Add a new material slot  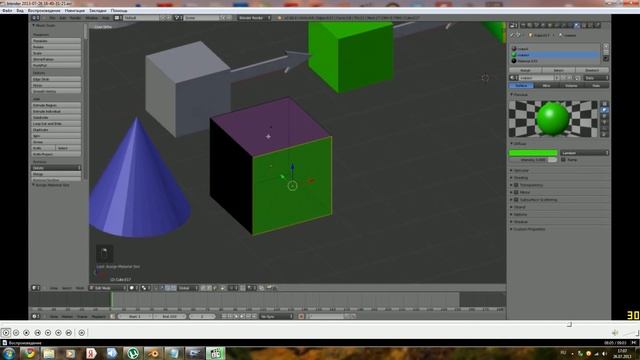click(606, 46)
